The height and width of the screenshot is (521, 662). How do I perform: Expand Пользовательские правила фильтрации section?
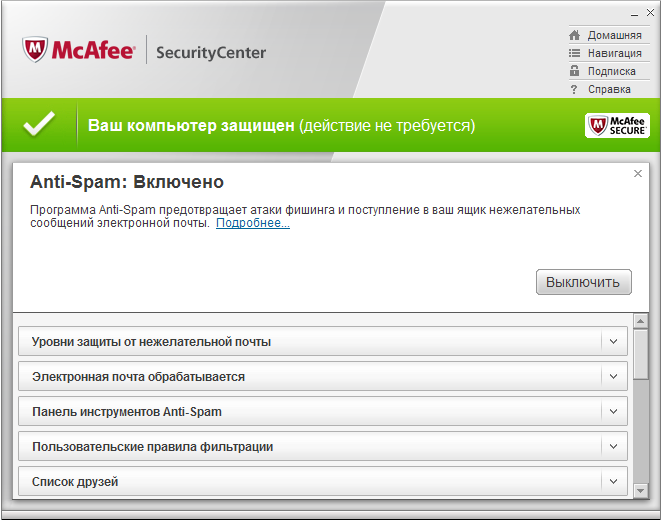click(x=323, y=446)
